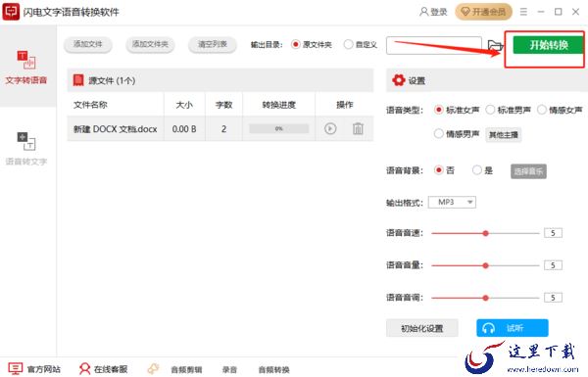Close the application window
Screen dimensions: 588x377
click(x=575, y=12)
